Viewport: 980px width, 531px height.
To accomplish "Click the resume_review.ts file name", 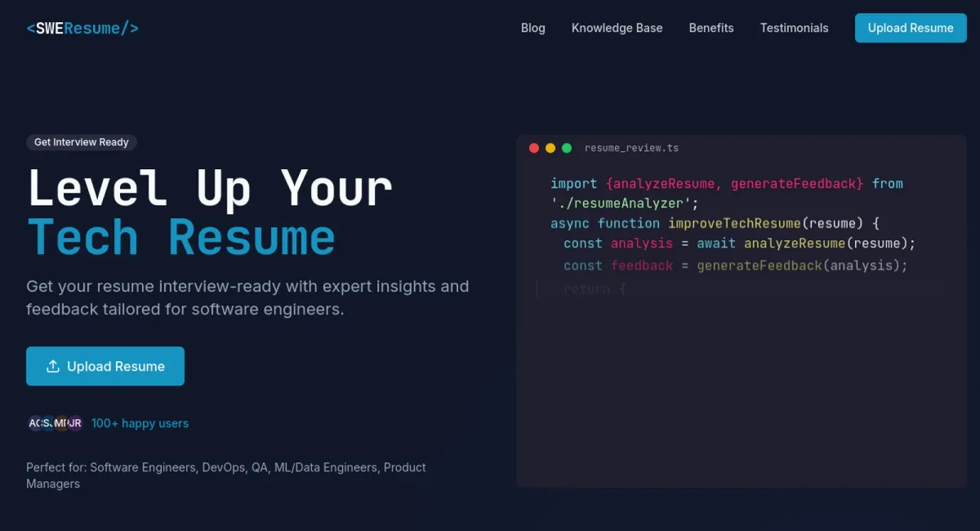I will coord(631,148).
